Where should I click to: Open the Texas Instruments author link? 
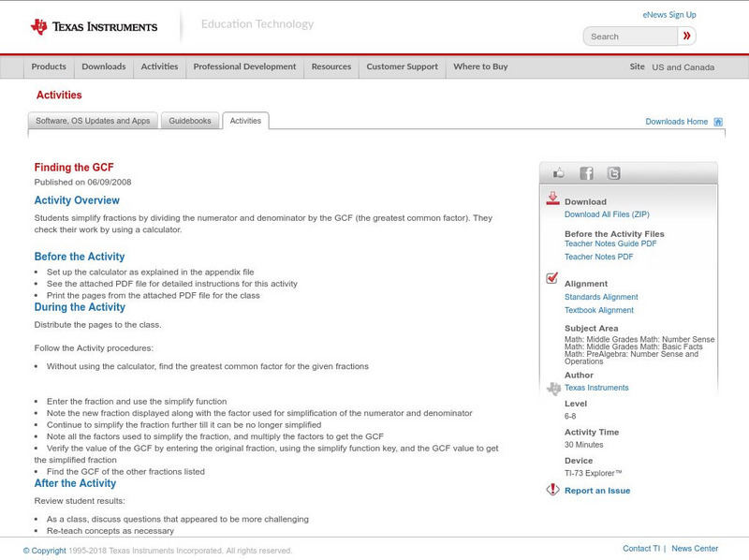click(x=596, y=388)
